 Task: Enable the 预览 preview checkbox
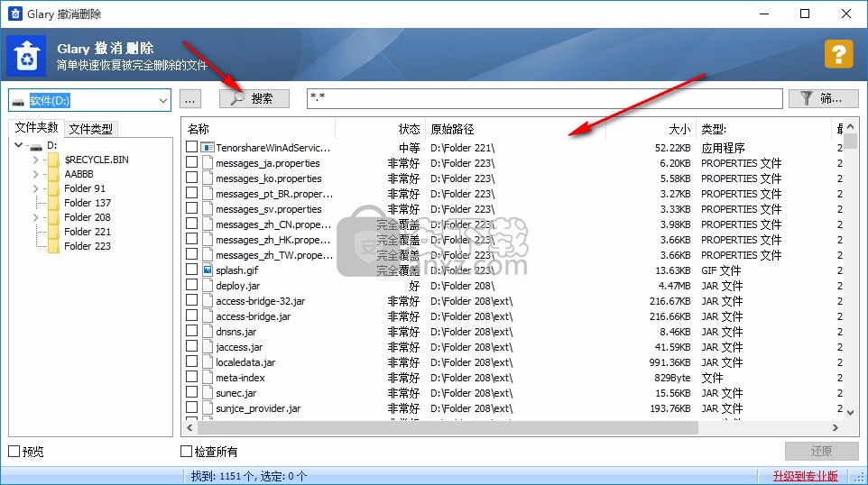[x=14, y=452]
